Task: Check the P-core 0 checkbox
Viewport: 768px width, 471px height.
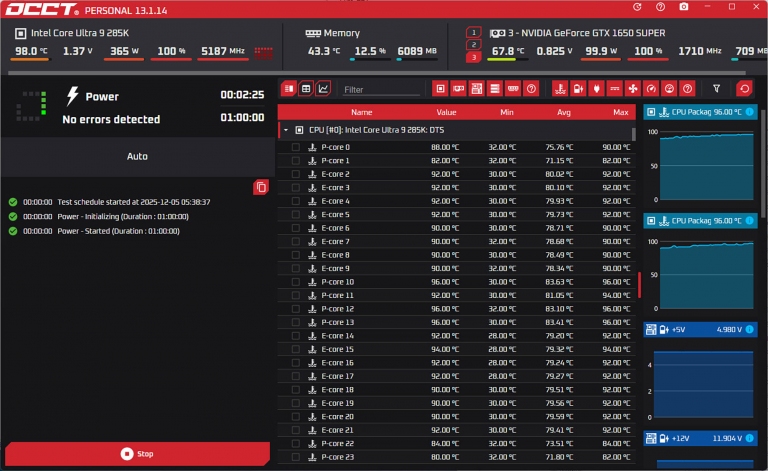Action: pos(295,147)
